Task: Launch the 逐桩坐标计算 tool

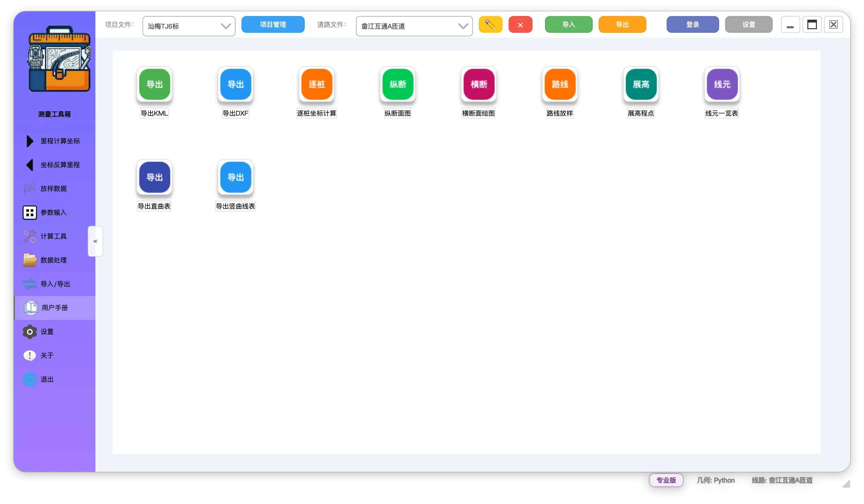Action: point(316,84)
